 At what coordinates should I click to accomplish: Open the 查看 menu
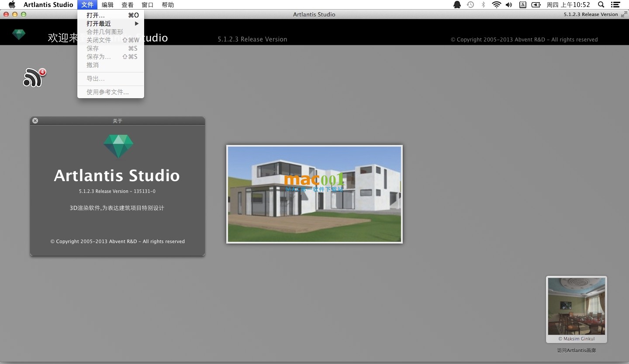click(128, 5)
